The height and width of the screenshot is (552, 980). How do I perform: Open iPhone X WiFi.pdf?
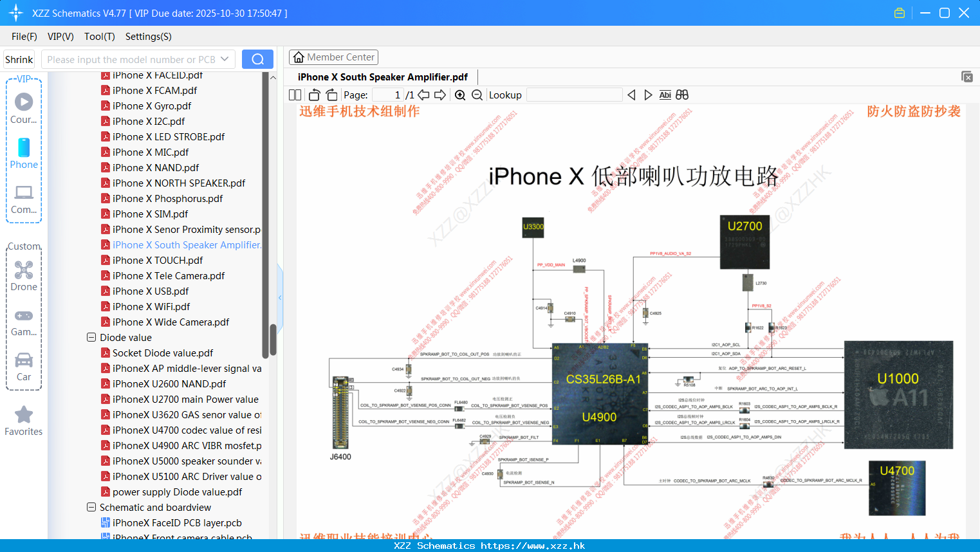151,307
